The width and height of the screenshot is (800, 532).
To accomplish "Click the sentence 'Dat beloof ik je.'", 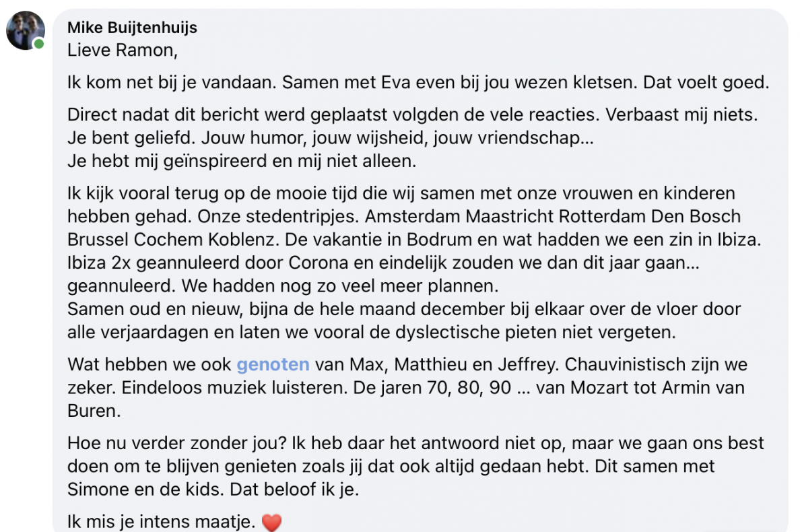I will [294, 489].
